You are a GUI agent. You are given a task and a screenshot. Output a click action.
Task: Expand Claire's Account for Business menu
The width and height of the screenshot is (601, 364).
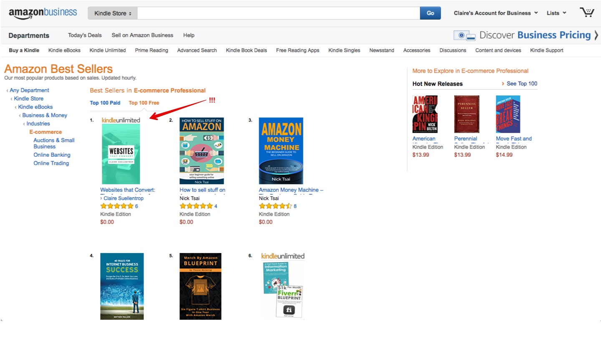point(496,13)
